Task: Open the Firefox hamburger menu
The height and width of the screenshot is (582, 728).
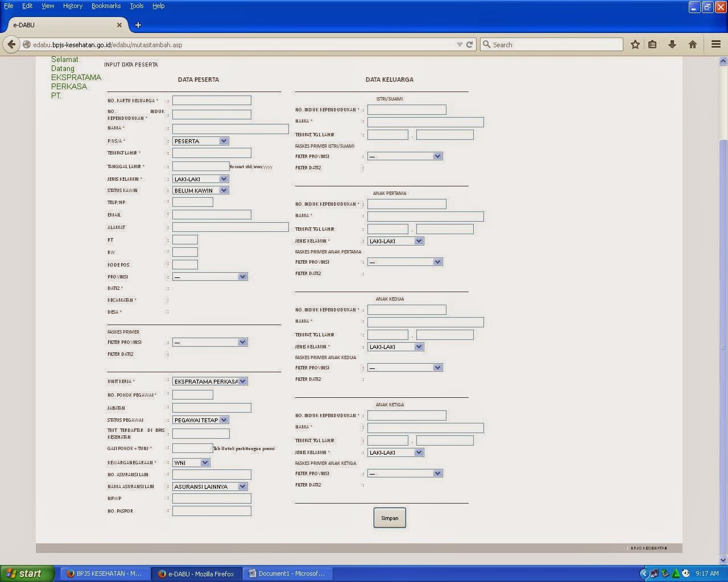Action: (x=716, y=44)
